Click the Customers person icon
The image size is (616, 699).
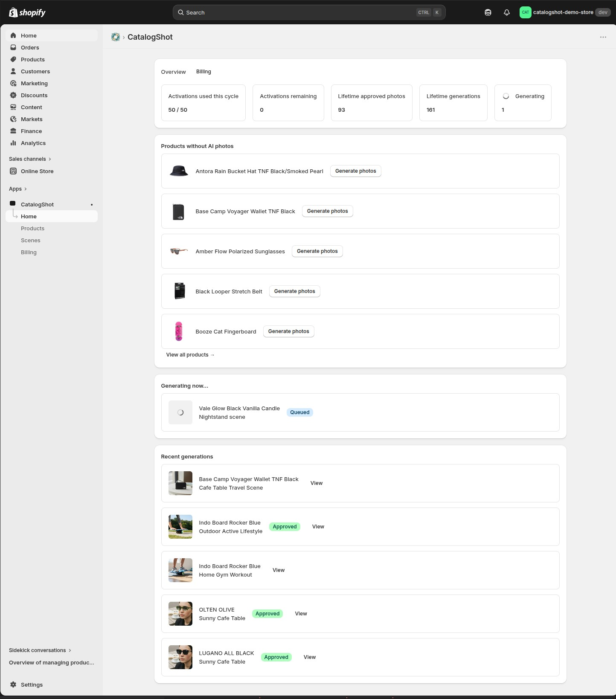pyautogui.click(x=13, y=71)
